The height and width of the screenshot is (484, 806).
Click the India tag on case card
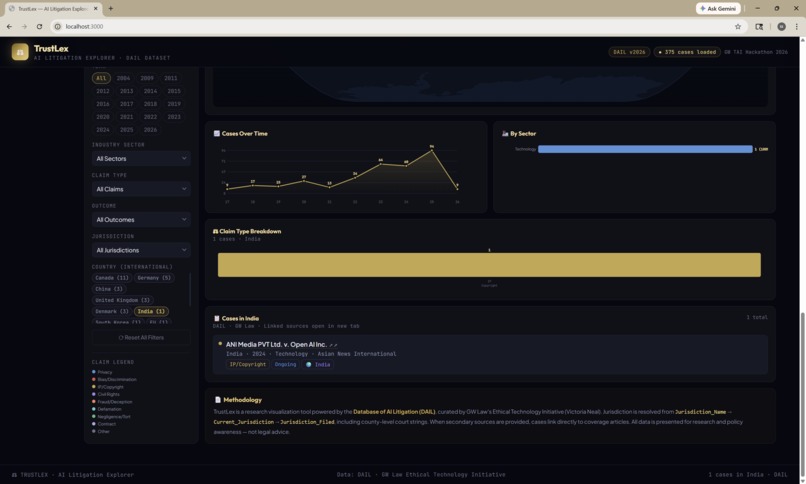(x=318, y=364)
